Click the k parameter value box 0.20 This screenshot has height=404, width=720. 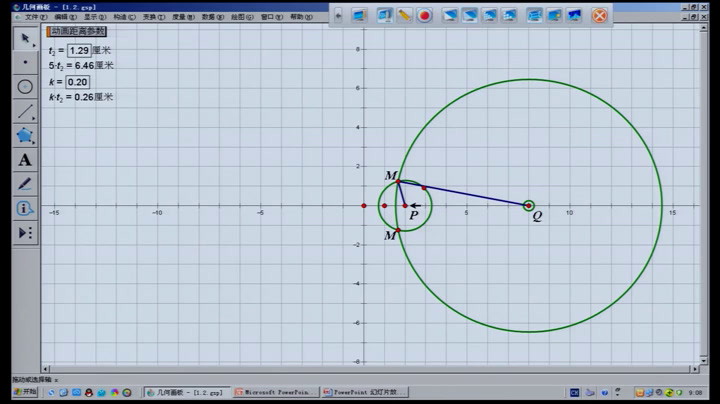(78, 82)
